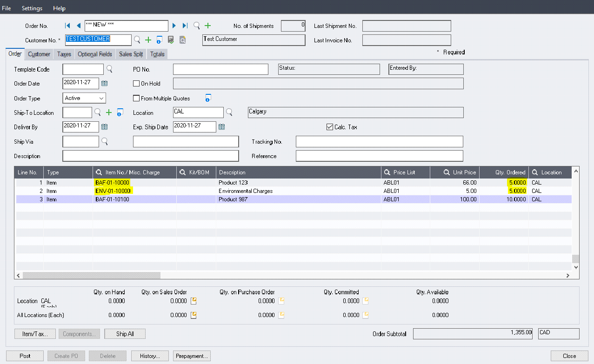The image size is (594, 364).
Task: Check the From Multiple Quotes box
Action: coord(136,98)
